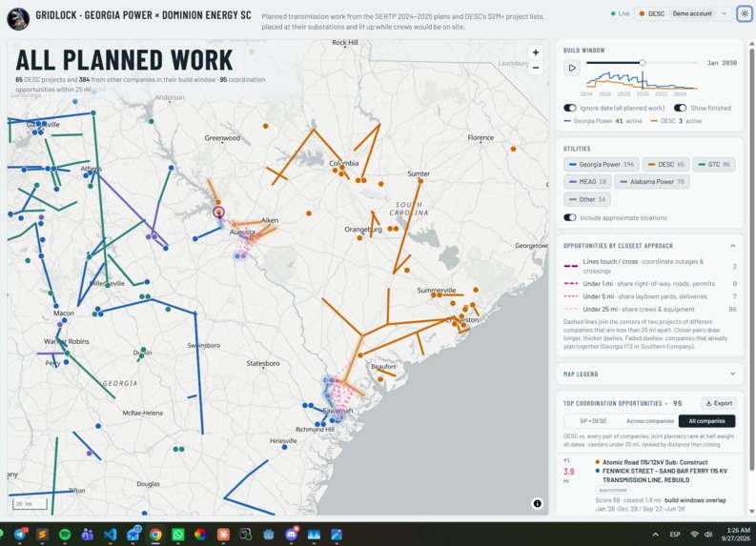Click the orange DESC marker near Florence
The image size is (756, 546).
514,149
